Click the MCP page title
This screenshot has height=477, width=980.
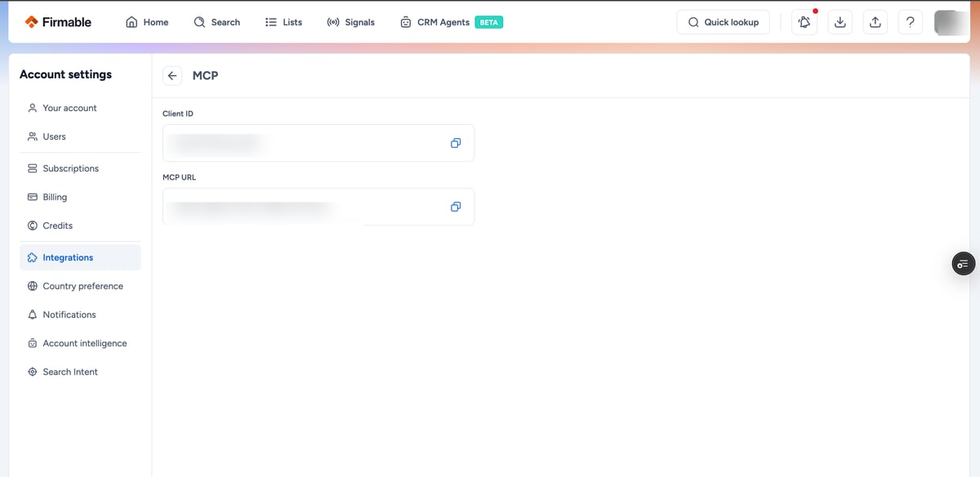coord(205,75)
